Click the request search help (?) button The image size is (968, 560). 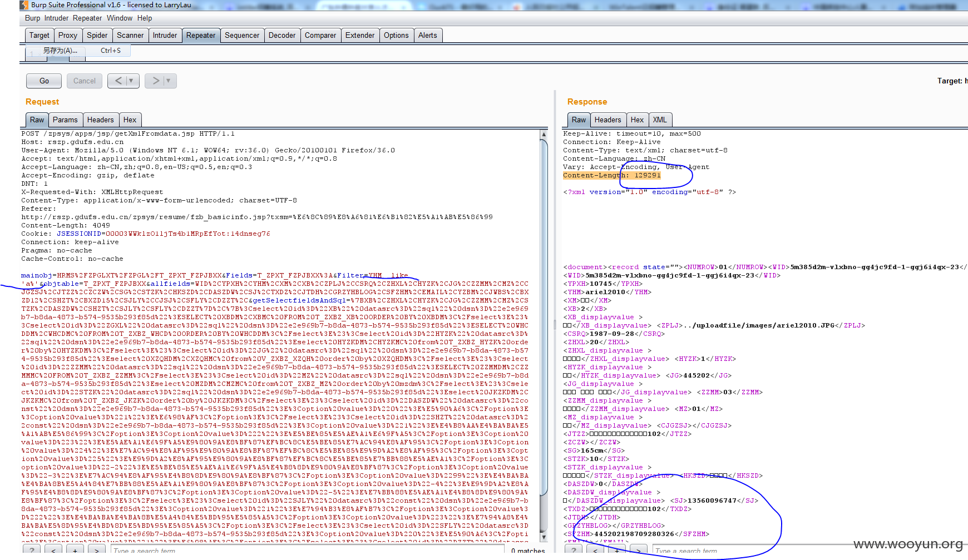pyautogui.click(x=32, y=551)
